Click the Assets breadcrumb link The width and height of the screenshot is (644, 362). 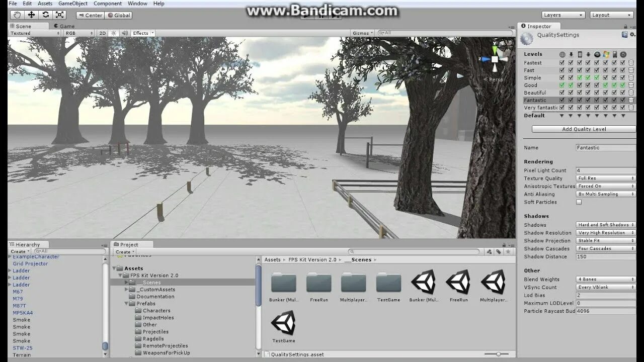tap(272, 260)
